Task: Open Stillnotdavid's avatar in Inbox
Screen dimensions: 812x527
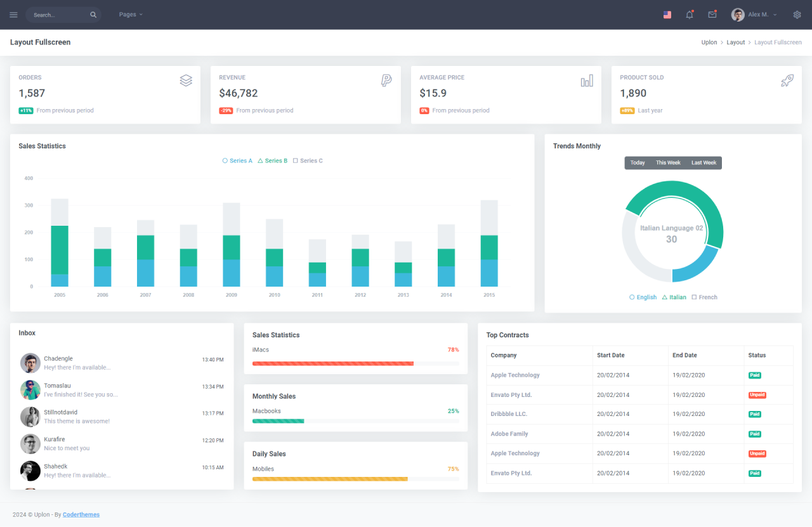Action: 30,417
